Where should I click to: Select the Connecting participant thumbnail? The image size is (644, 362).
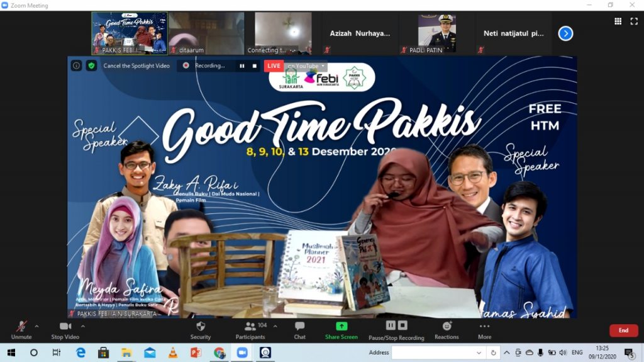[283, 33]
